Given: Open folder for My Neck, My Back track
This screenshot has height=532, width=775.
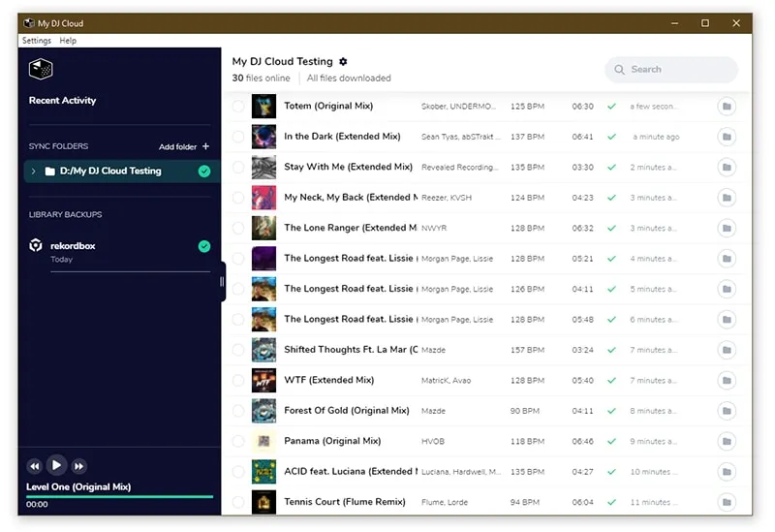Looking at the screenshot, I should (726, 198).
